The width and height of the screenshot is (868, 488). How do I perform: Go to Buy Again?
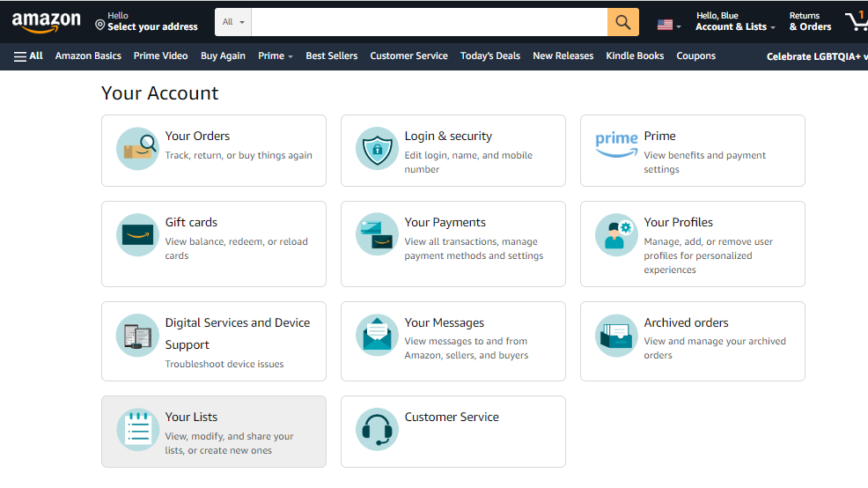[x=223, y=56]
